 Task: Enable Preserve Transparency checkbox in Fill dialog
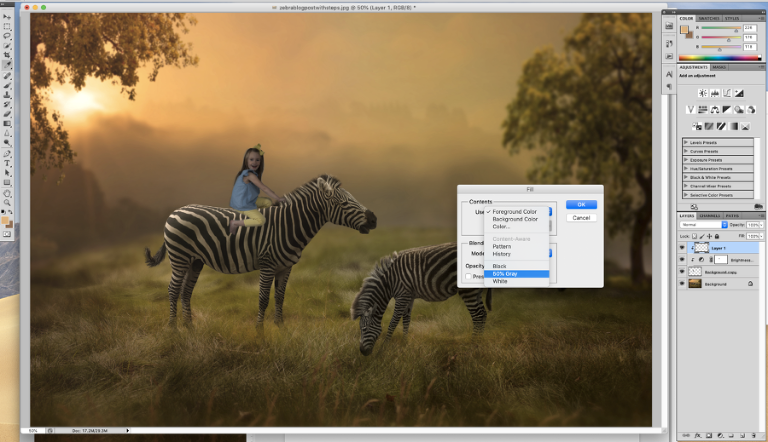pos(468,276)
